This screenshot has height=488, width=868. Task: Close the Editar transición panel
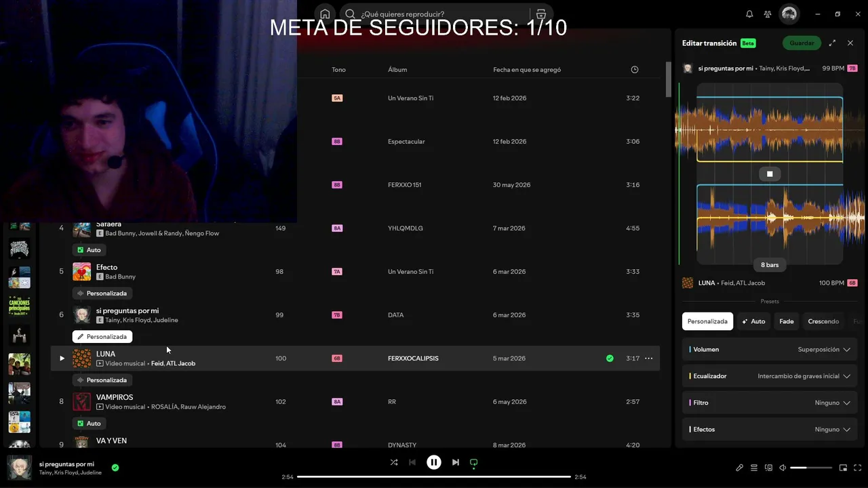[850, 43]
